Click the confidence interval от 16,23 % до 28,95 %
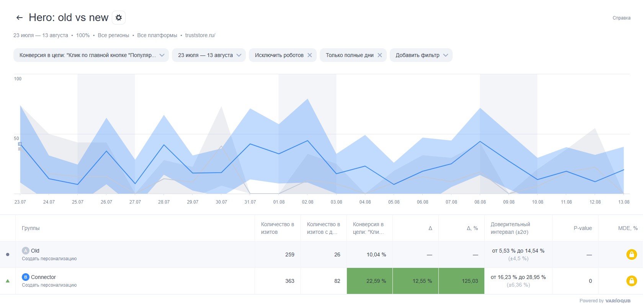 point(518,277)
